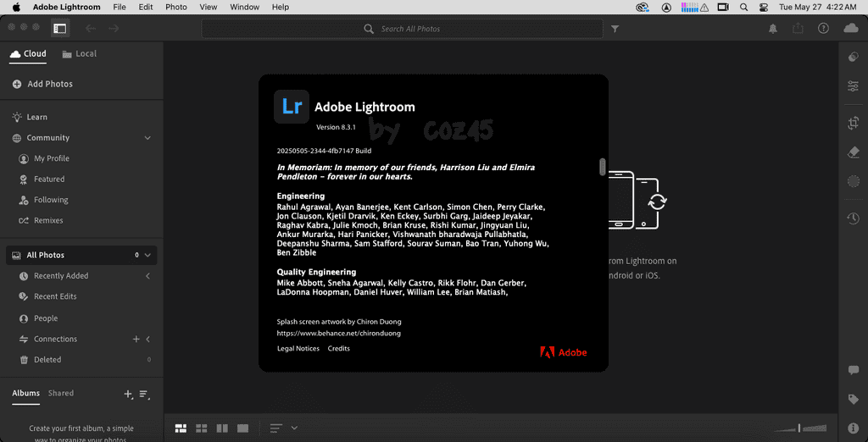The image size is (868, 442).
Task: Select the Masking circle tool
Action: click(x=853, y=181)
